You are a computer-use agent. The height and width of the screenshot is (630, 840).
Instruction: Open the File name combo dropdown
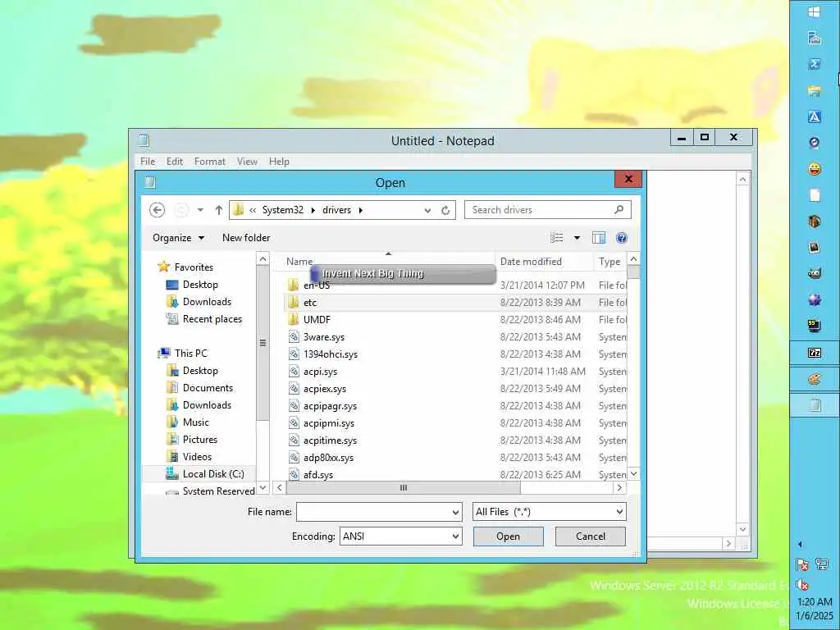455,512
